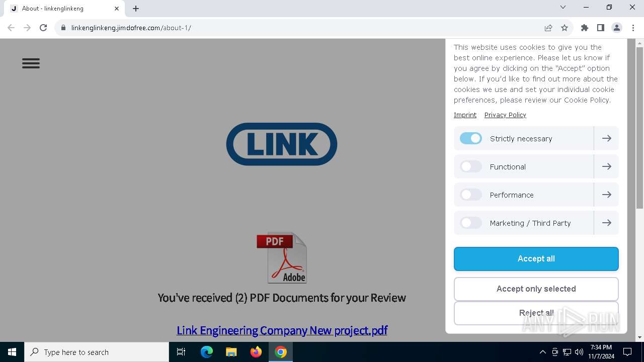Open Windows Start menu

(12, 352)
